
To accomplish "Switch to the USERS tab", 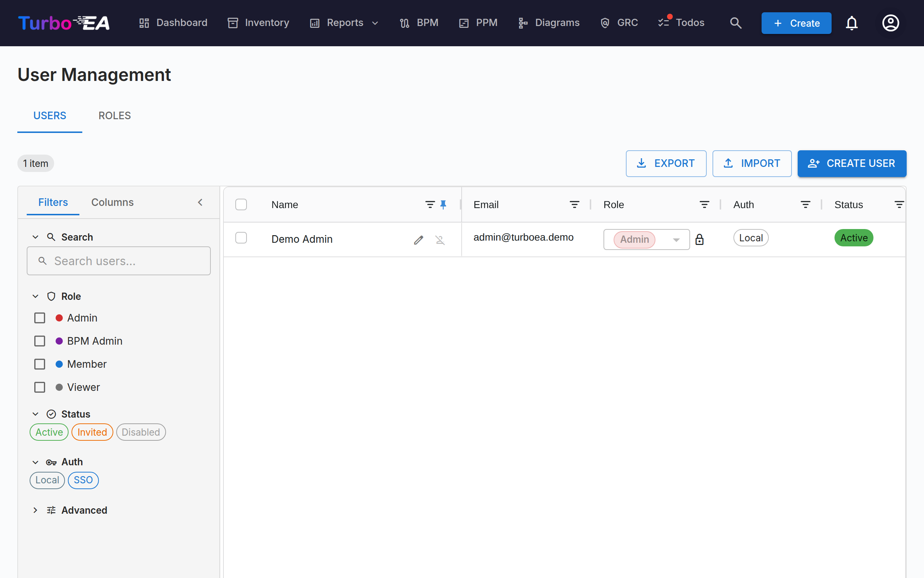I will 50,116.
